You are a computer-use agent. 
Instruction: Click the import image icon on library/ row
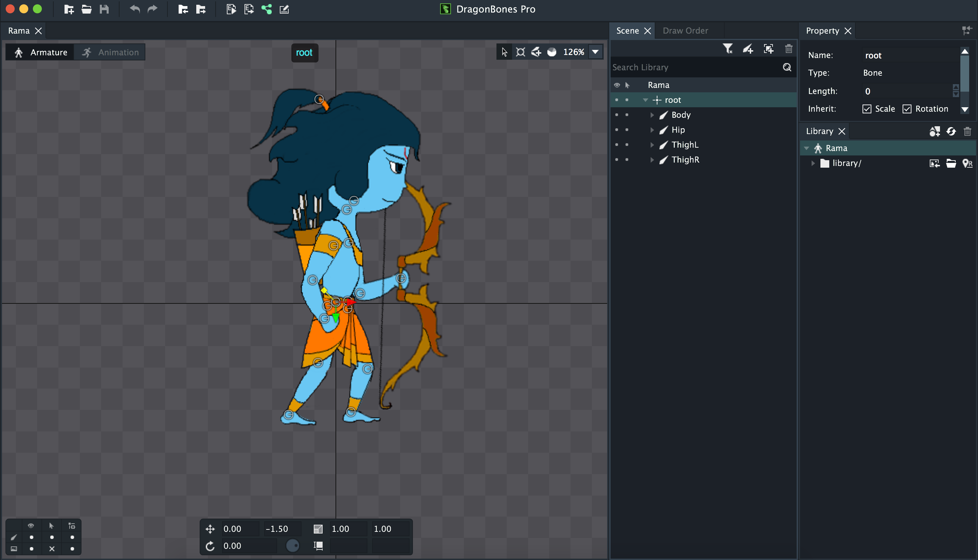tap(935, 164)
